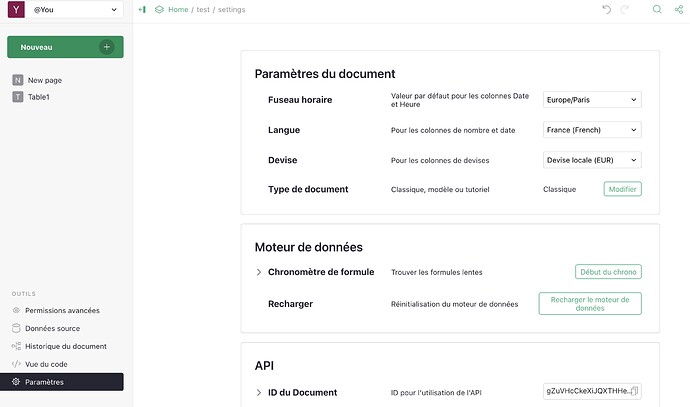Click the undo arrow icon
The height and width of the screenshot is (407, 690).
(x=606, y=9)
